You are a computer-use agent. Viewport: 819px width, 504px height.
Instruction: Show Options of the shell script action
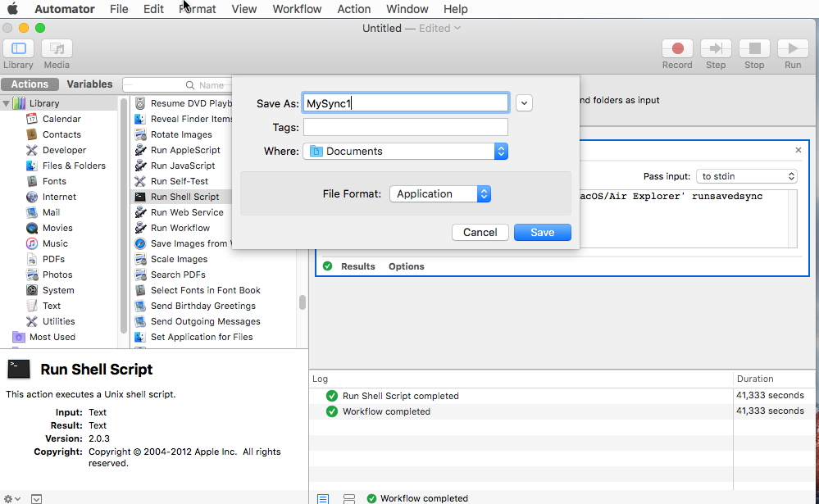tap(407, 266)
